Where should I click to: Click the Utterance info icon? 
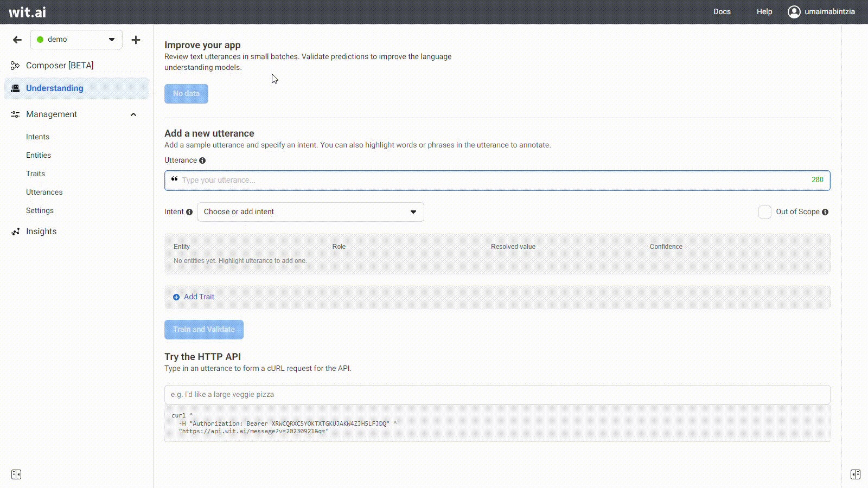coord(202,160)
